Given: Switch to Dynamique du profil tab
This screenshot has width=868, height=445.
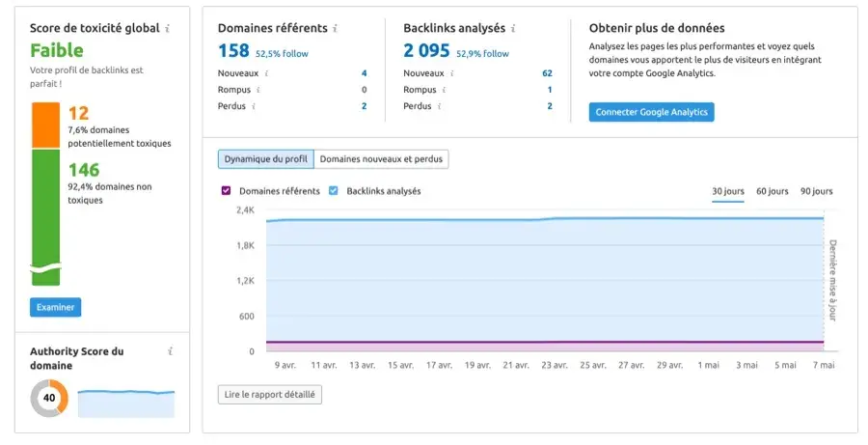Looking at the screenshot, I should pyautogui.click(x=266, y=159).
